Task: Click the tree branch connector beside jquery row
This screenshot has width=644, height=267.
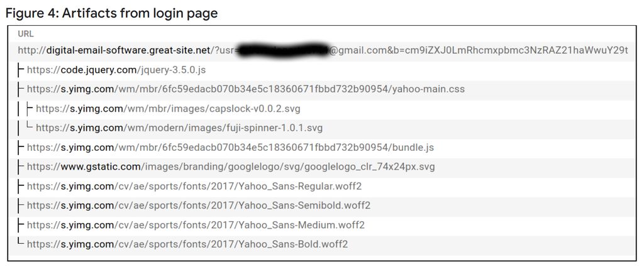Action: point(21,70)
